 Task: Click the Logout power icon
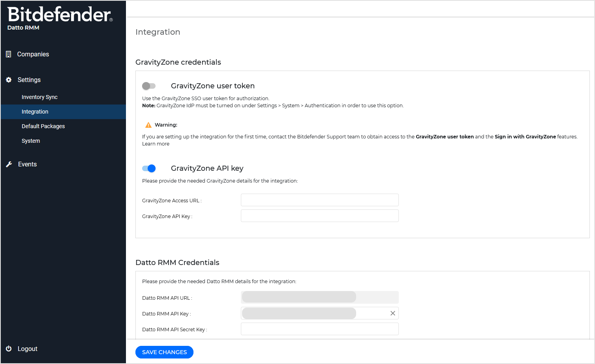pyautogui.click(x=8, y=349)
